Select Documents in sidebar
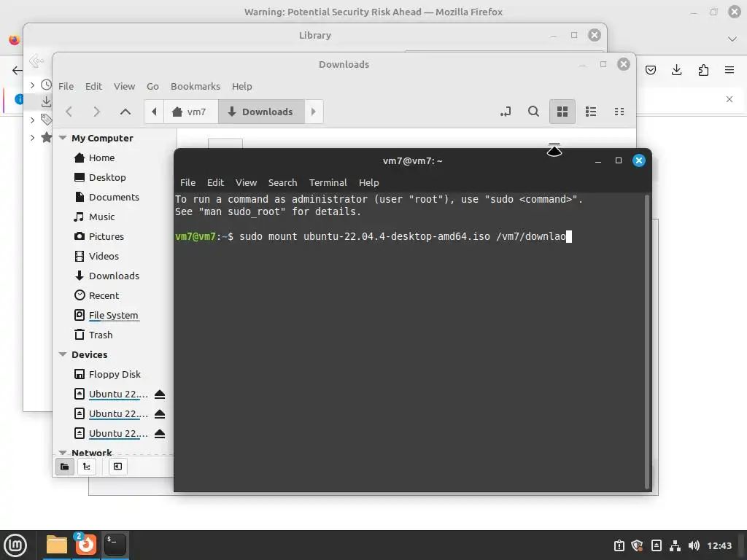The image size is (747, 560). click(113, 197)
